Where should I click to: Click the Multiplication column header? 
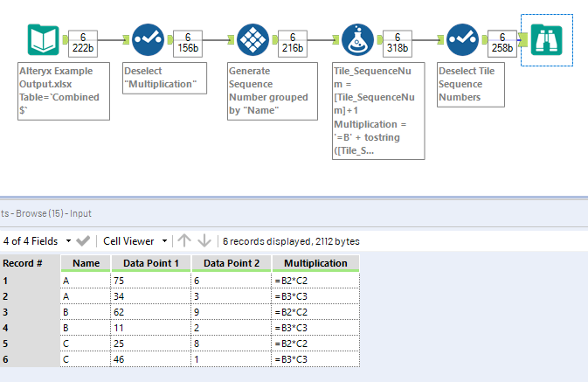coord(315,263)
